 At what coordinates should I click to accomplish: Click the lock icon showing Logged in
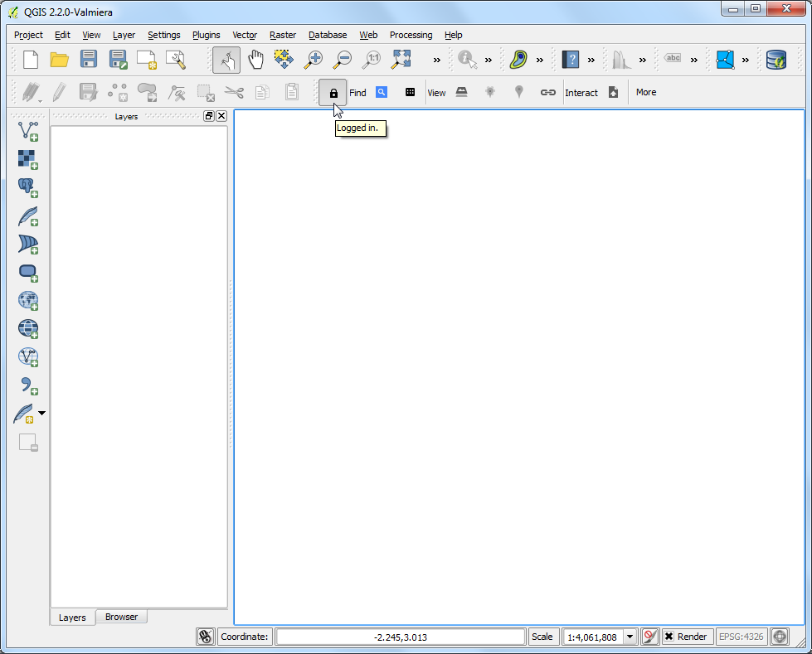coord(333,93)
